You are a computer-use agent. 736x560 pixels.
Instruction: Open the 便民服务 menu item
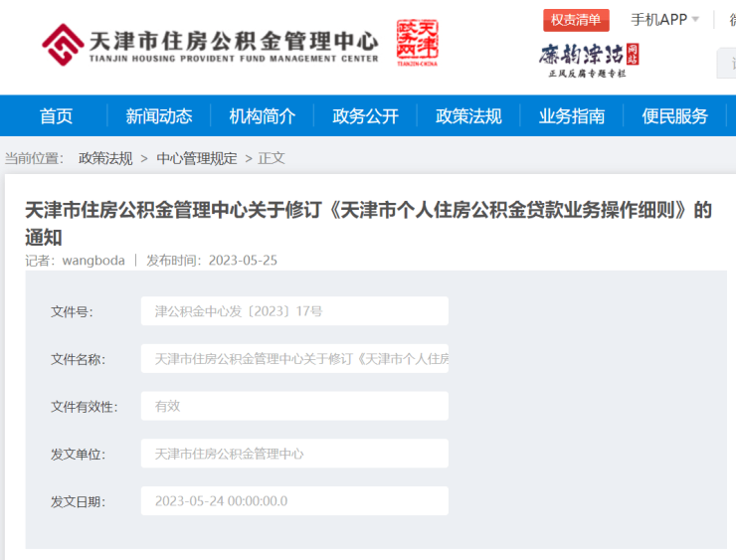point(675,116)
